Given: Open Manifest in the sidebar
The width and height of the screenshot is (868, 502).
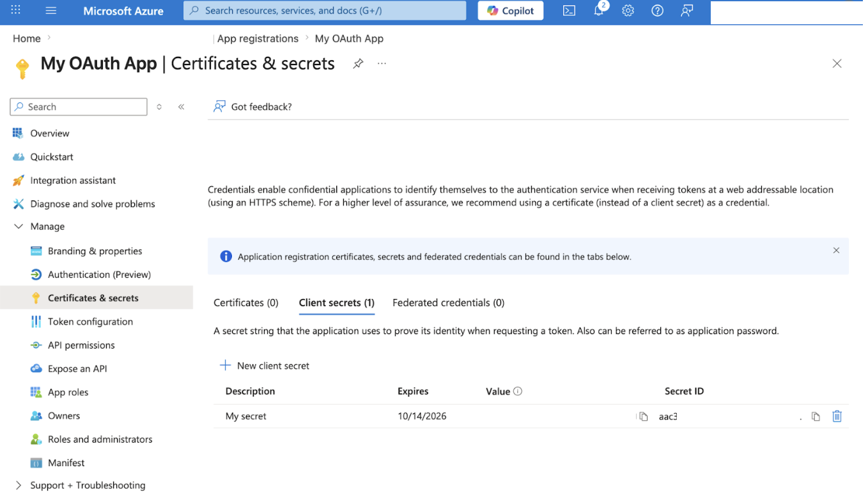Looking at the screenshot, I should click(x=66, y=462).
